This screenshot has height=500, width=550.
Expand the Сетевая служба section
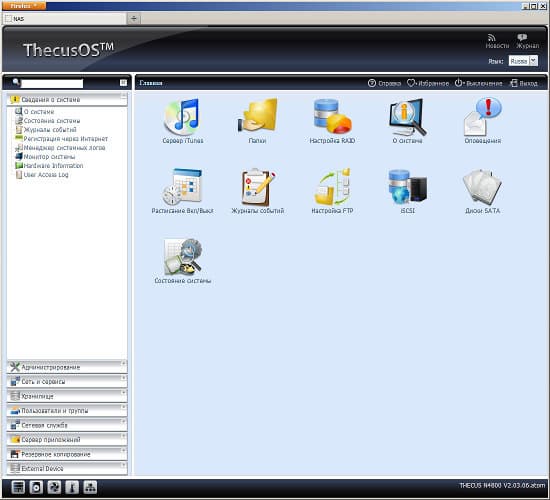(x=67, y=425)
